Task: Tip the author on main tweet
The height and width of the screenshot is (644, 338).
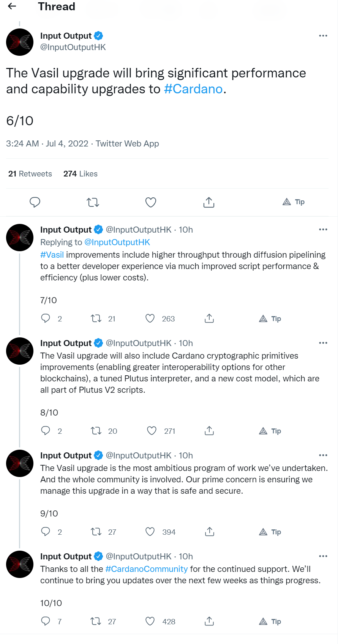Action: click(294, 202)
